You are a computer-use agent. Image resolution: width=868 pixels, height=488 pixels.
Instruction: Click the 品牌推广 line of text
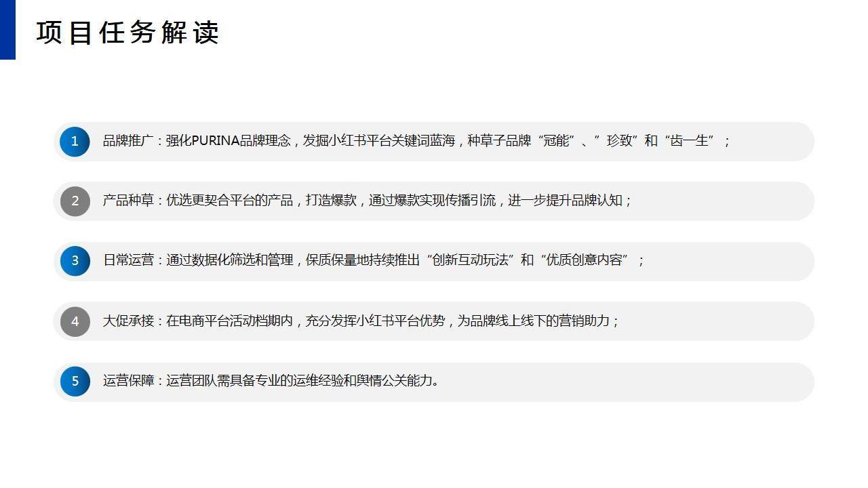[x=417, y=141]
